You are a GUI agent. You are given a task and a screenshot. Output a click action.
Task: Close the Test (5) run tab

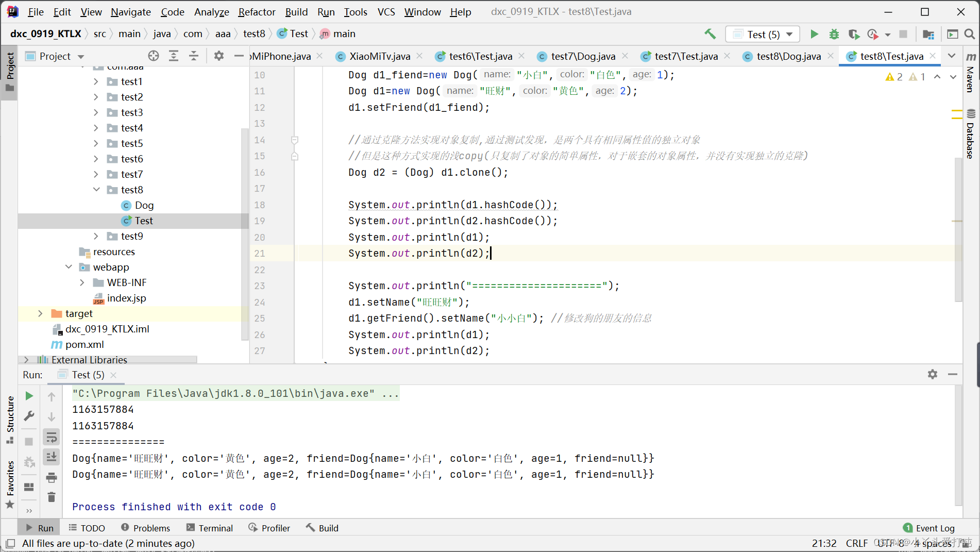point(113,375)
